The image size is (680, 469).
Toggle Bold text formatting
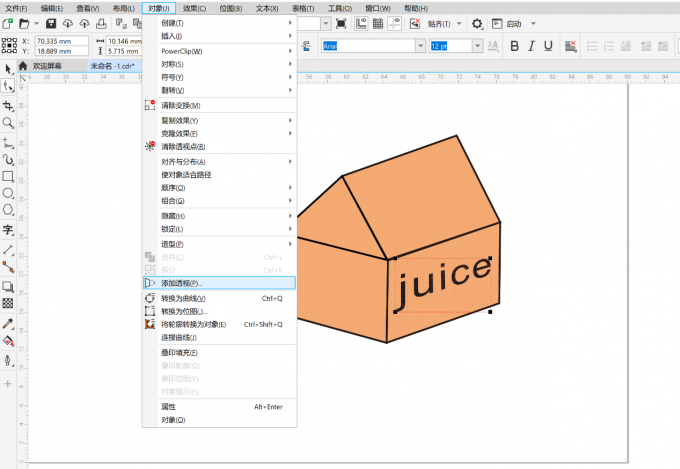(x=515, y=46)
